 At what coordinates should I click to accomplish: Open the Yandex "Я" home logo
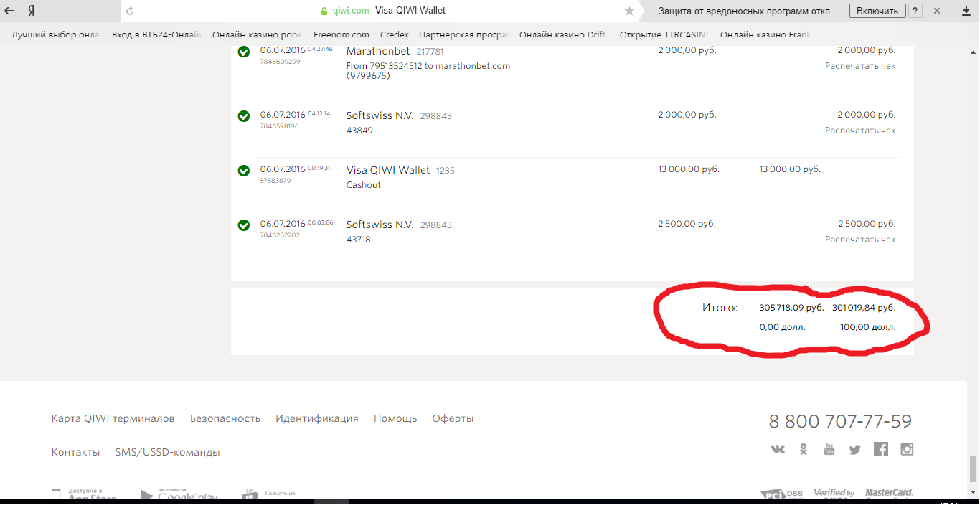coord(32,11)
